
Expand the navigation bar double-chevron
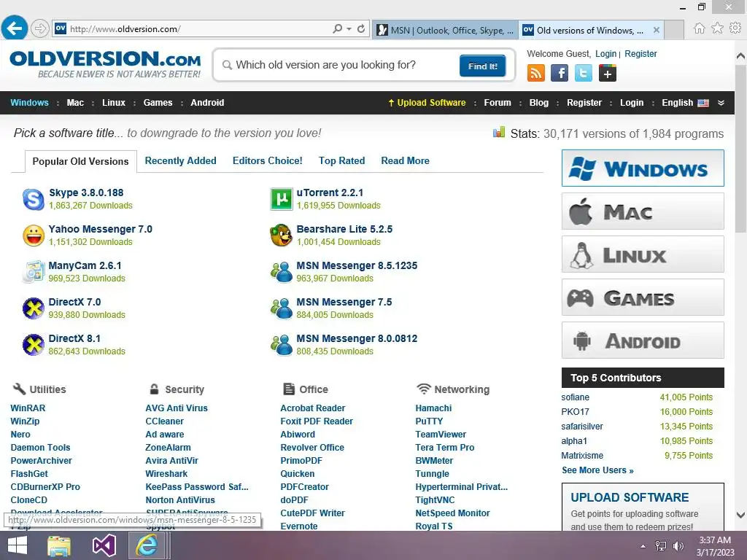pyautogui.click(x=721, y=103)
